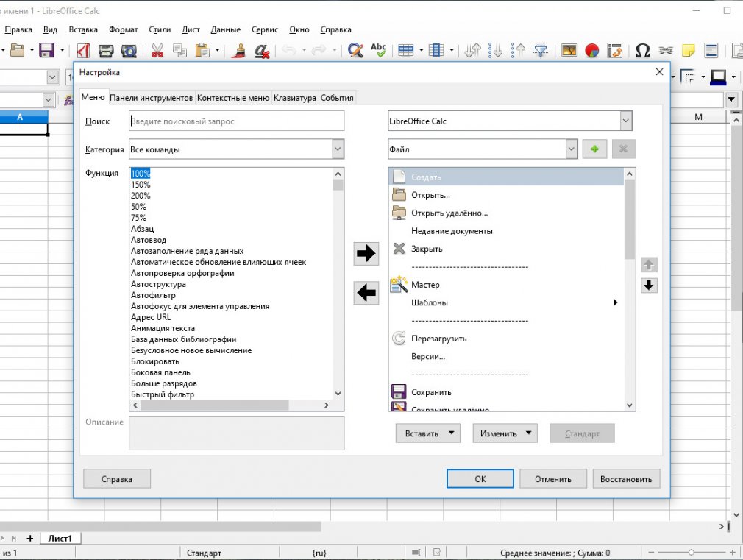Open Print Preview from toolbar
Screen dimensions: 743x560
coord(129,50)
